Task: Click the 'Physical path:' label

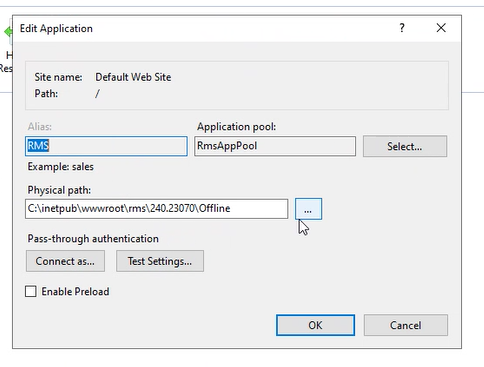Action: [59, 190]
